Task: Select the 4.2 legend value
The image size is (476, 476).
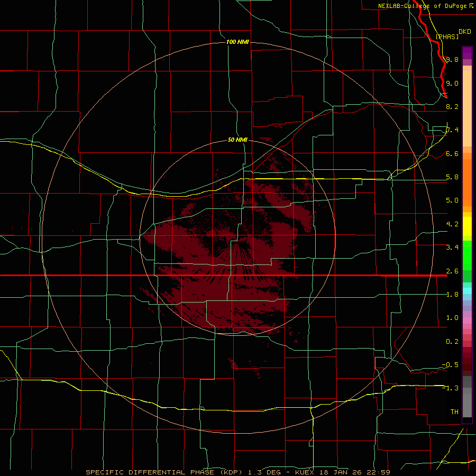Action: [x=452, y=224]
